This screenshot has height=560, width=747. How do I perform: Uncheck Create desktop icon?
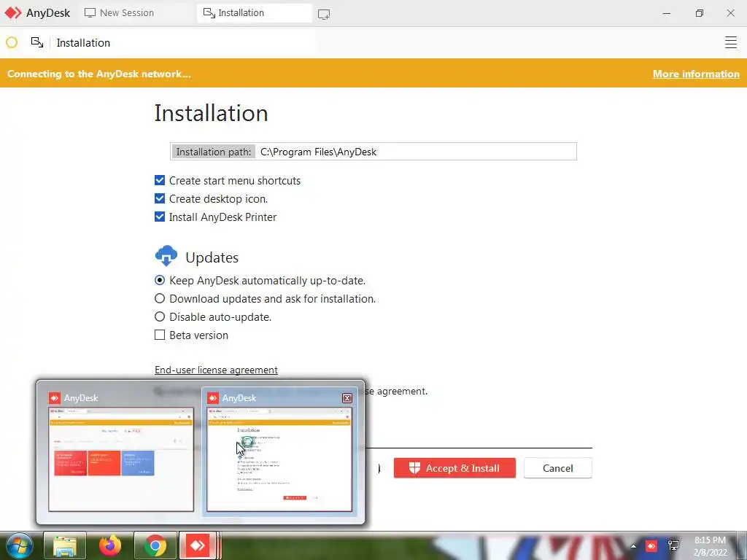pos(160,198)
